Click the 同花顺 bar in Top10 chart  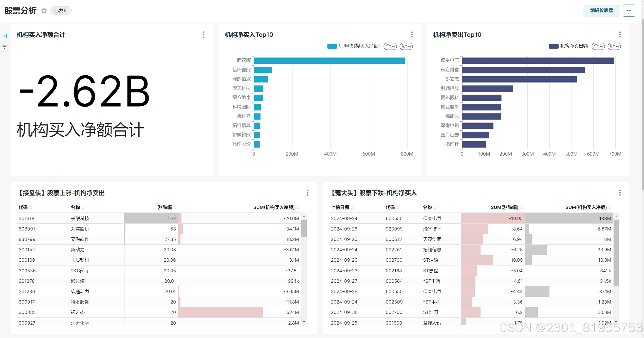pyautogui.click(x=329, y=61)
